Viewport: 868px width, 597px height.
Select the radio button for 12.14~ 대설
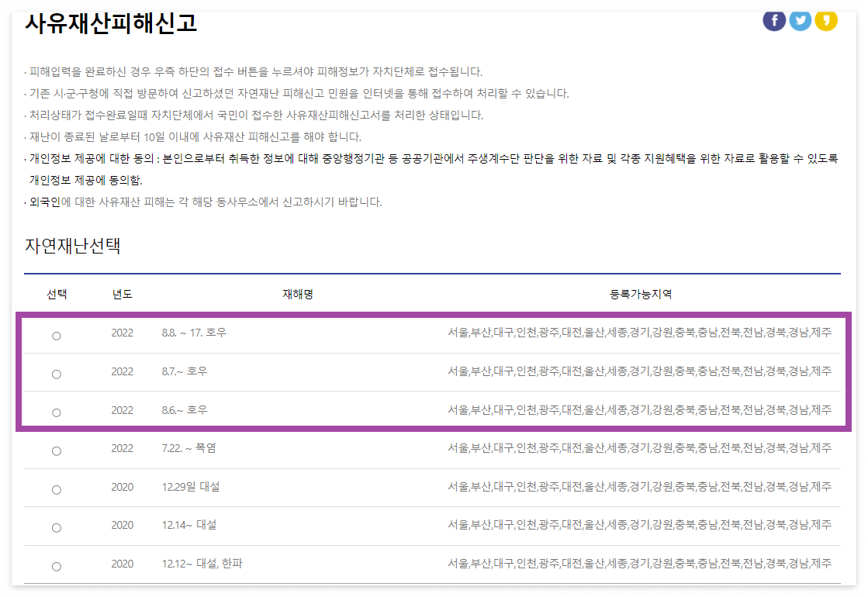(56, 526)
